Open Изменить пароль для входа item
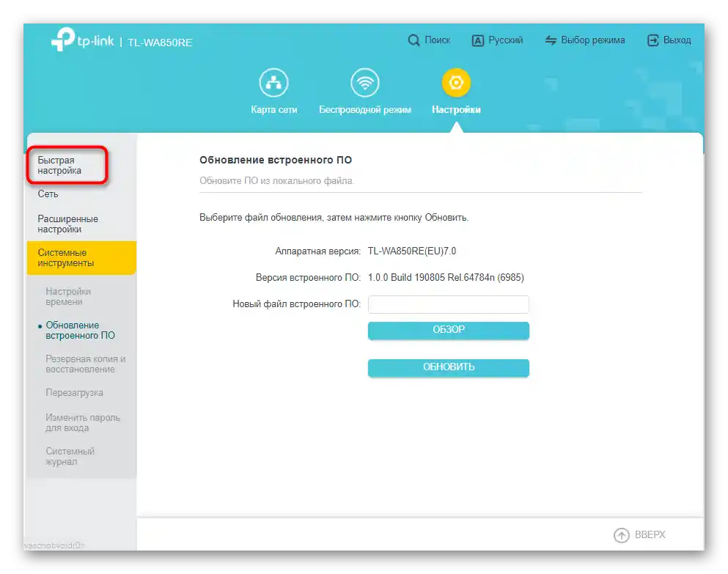 tap(83, 422)
